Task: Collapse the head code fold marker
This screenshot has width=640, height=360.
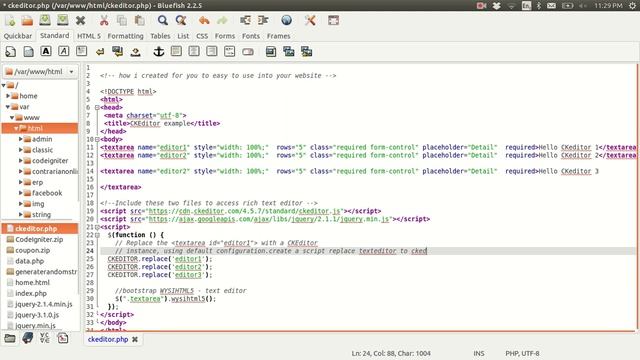Action: point(97,107)
